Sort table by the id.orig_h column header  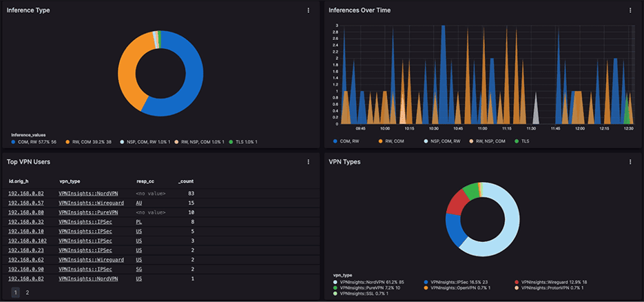coord(20,181)
